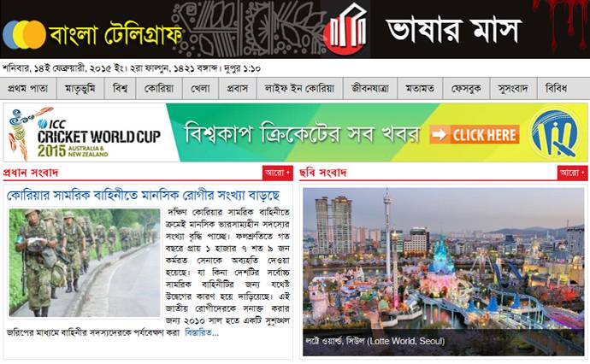Open the ফেসবুক menu item

(x=467, y=89)
